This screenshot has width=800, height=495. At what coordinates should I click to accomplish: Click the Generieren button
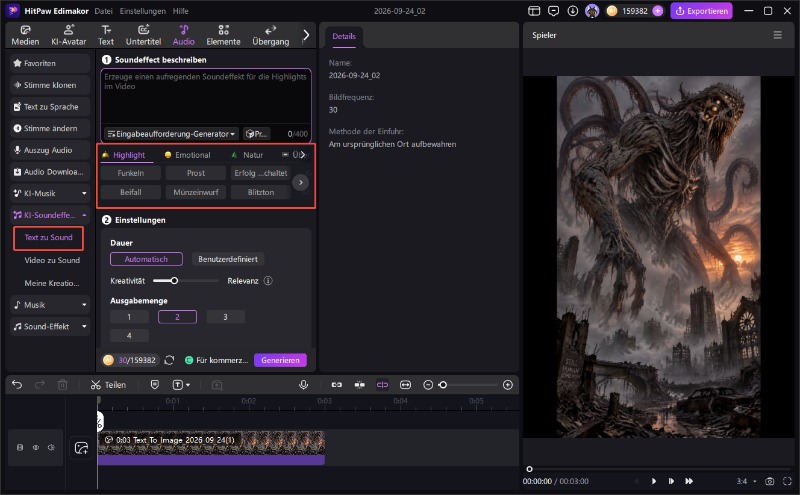pos(280,360)
